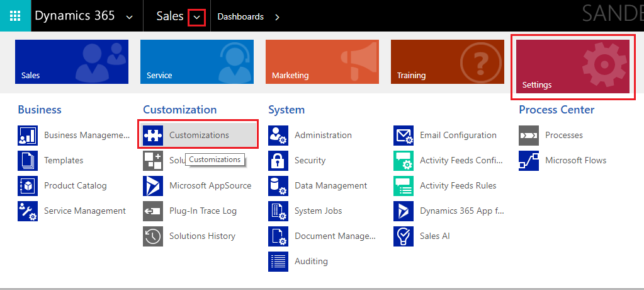Open Plug-In Trace Log link
644x290 pixels.
(x=203, y=211)
